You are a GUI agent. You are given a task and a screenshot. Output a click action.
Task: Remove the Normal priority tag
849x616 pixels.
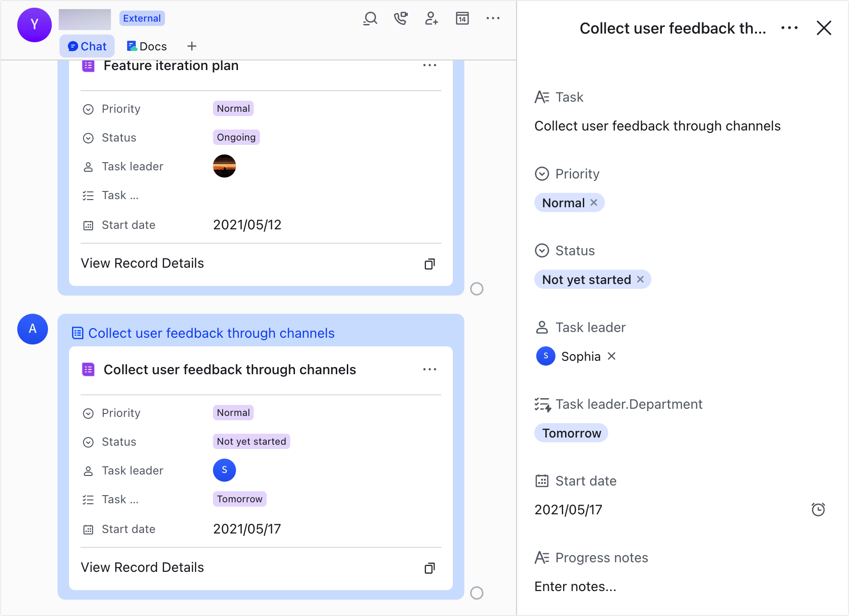coord(594,202)
